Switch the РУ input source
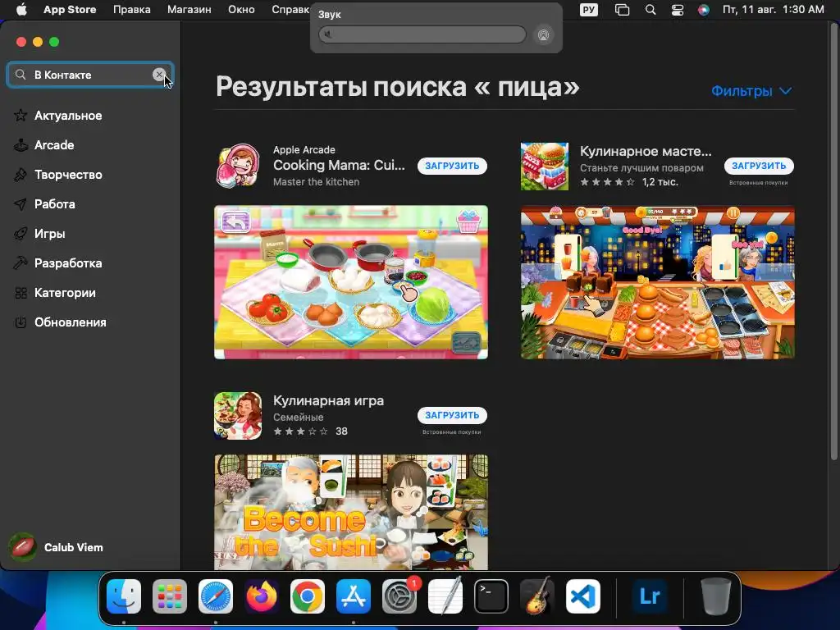 589,10
